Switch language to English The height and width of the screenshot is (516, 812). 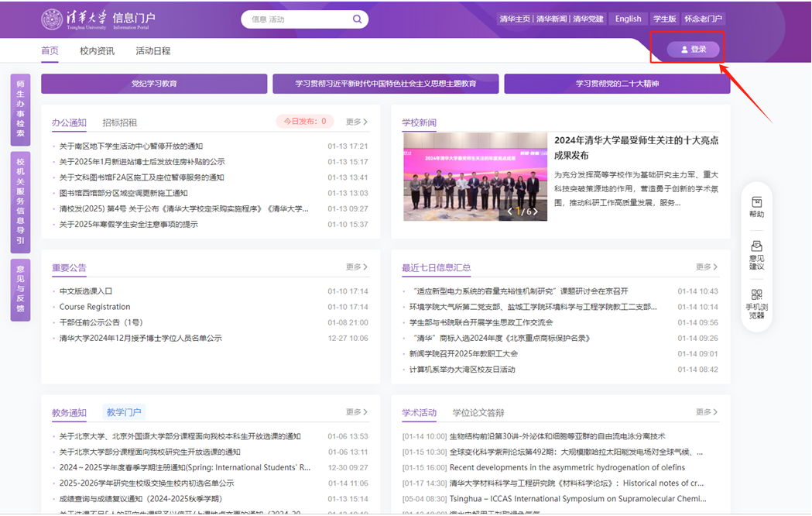pyautogui.click(x=629, y=19)
